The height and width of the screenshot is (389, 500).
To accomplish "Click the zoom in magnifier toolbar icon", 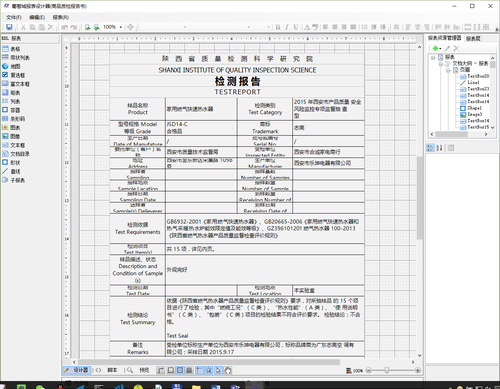I will tap(87, 27).
